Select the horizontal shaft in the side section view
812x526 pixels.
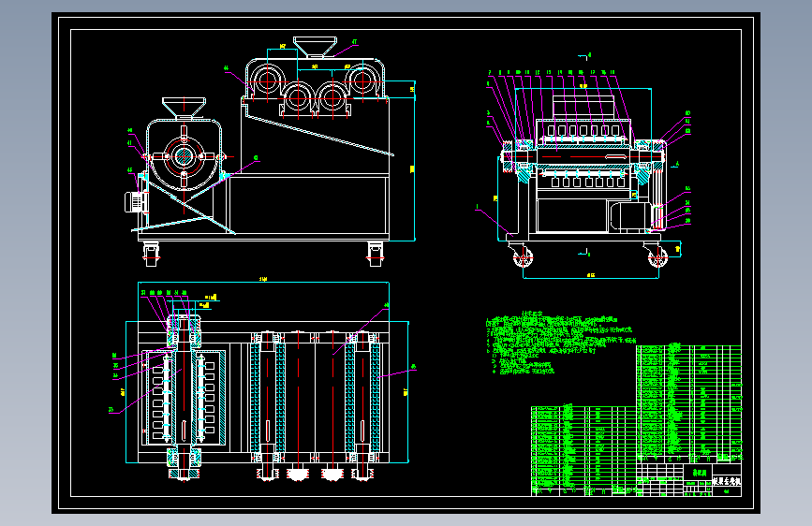click(x=583, y=155)
